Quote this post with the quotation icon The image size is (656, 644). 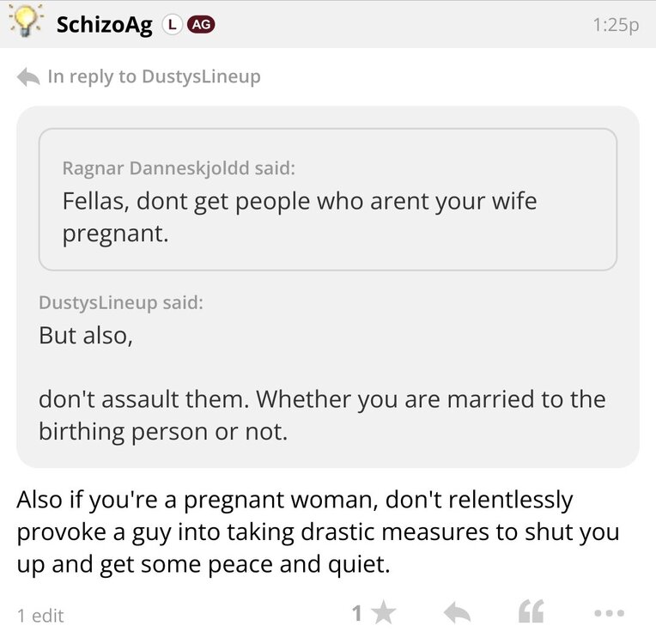click(531, 612)
